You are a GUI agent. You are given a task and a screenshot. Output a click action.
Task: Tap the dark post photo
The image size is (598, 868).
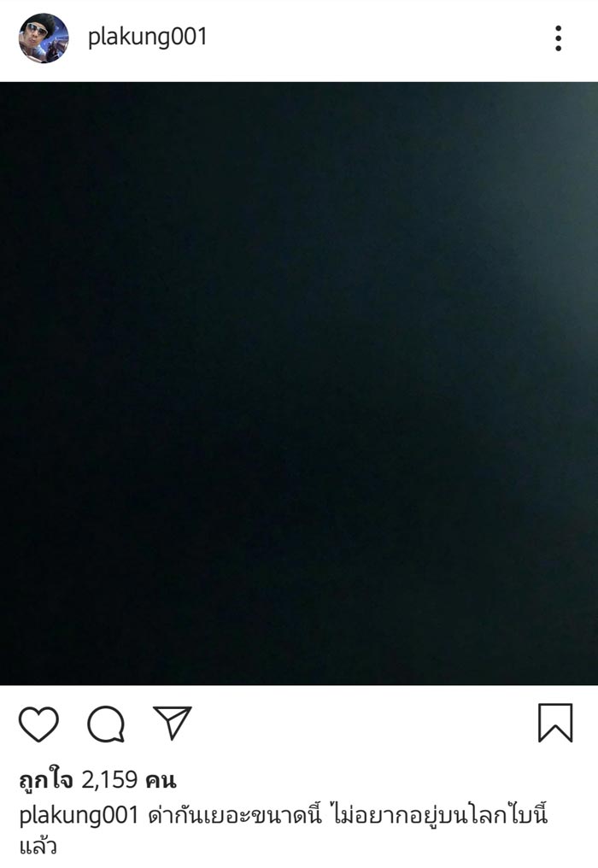click(x=299, y=384)
